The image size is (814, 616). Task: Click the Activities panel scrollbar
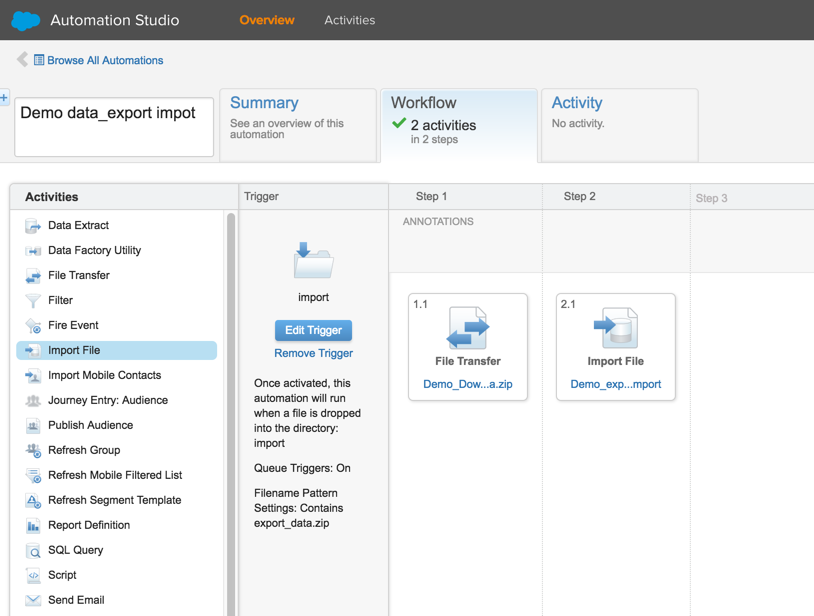coord(230,415)
